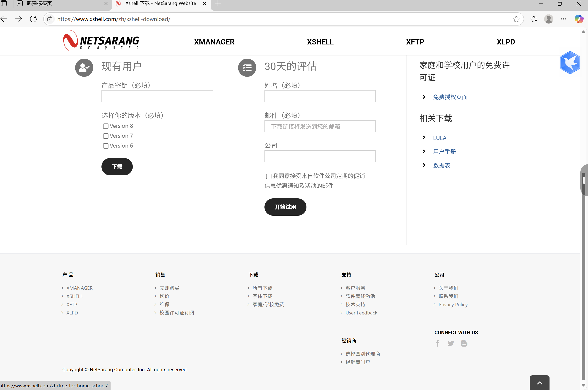588x390 pixels.
Task: Click the NetSarang Computer logo
Action: tap(101, 41)
